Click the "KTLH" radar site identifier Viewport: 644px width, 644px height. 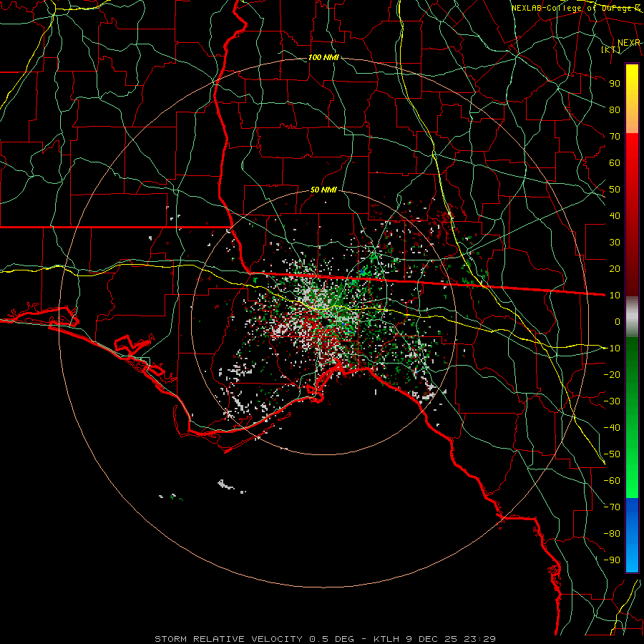(x=386, y=639)
